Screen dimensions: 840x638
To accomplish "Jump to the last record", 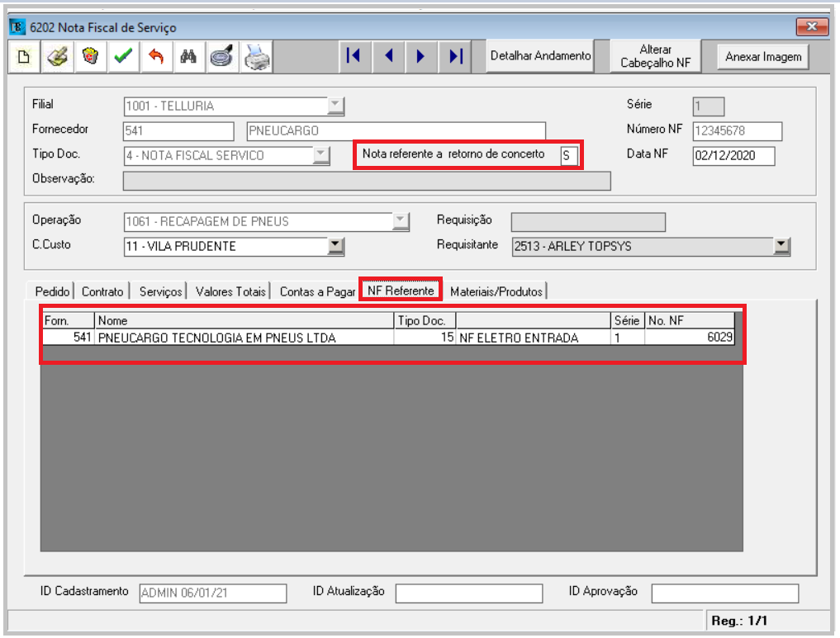I will coord(455,56).
